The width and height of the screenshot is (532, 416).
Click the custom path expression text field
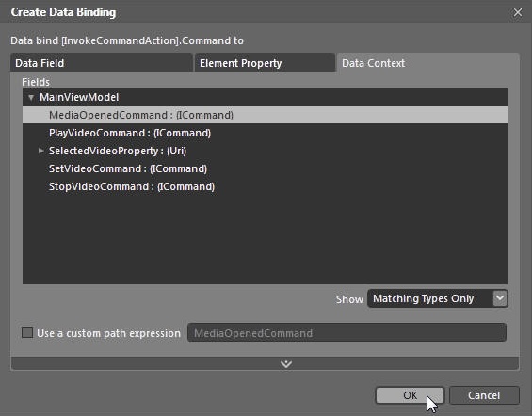tap(347, 332)
